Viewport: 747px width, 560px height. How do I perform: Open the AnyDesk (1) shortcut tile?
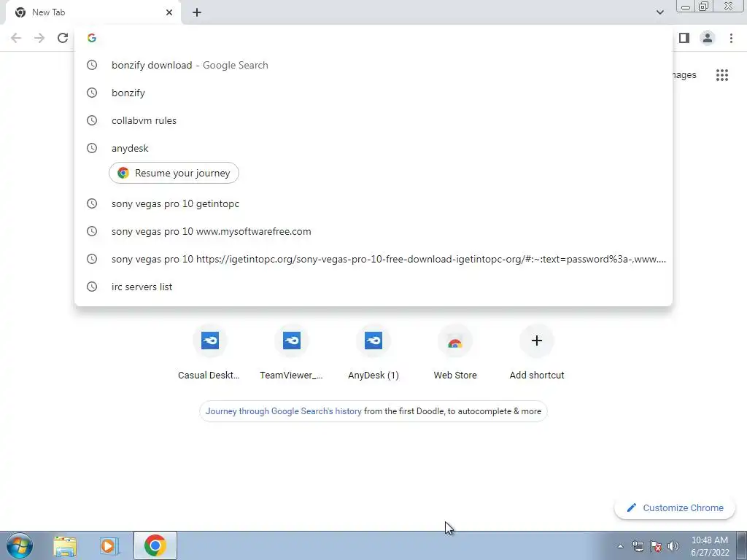(373, 352)
